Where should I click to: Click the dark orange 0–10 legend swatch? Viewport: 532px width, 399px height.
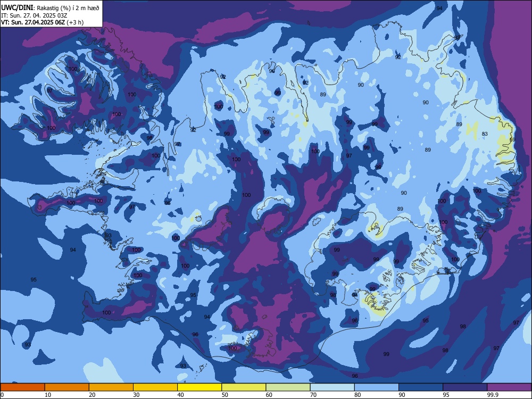pos(22,387)
